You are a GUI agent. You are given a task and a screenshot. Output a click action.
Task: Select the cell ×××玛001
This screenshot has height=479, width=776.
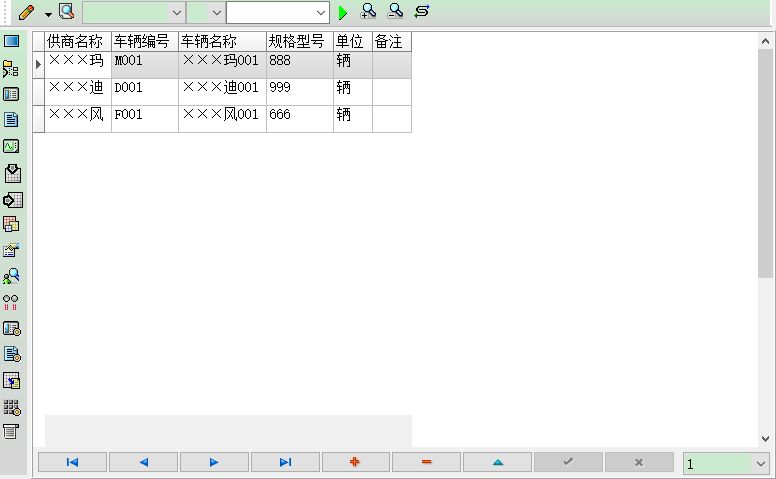pos(222,65)
